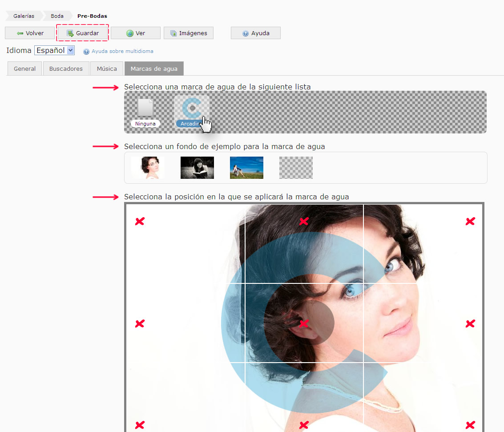
Task: Go to Galerías breadcrumb
Action: (x=24, y=16)
